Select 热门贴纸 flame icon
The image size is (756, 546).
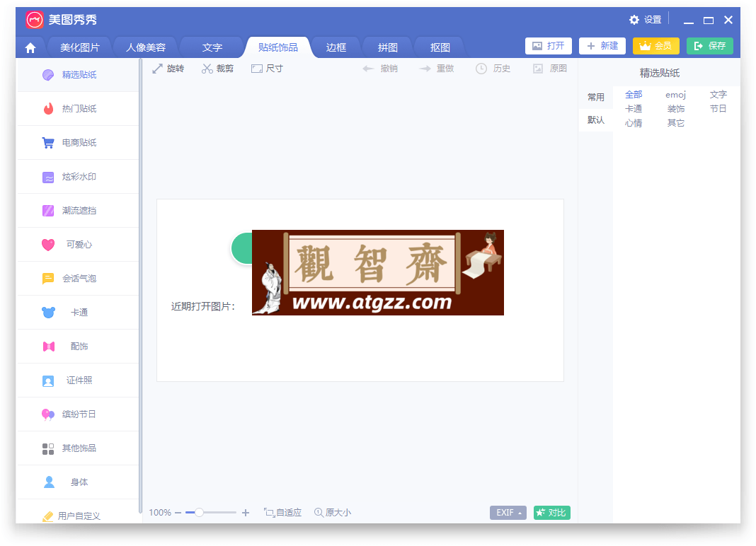(48, 109)
